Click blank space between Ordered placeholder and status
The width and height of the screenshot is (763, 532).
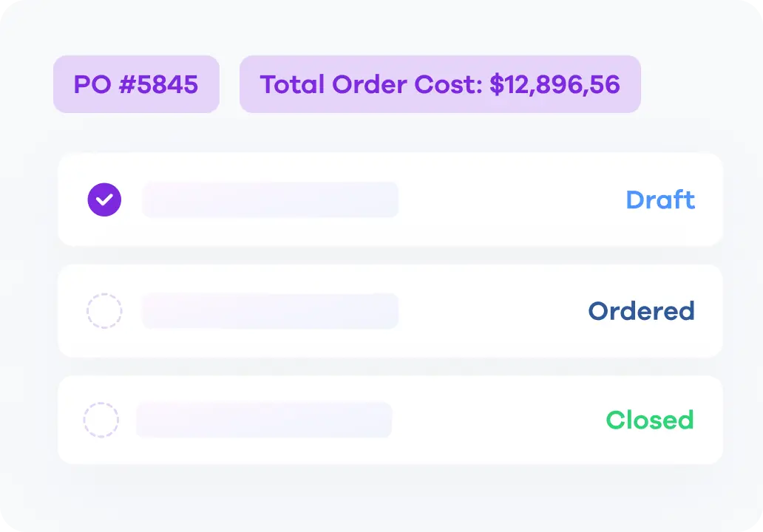tap(492, 311)
